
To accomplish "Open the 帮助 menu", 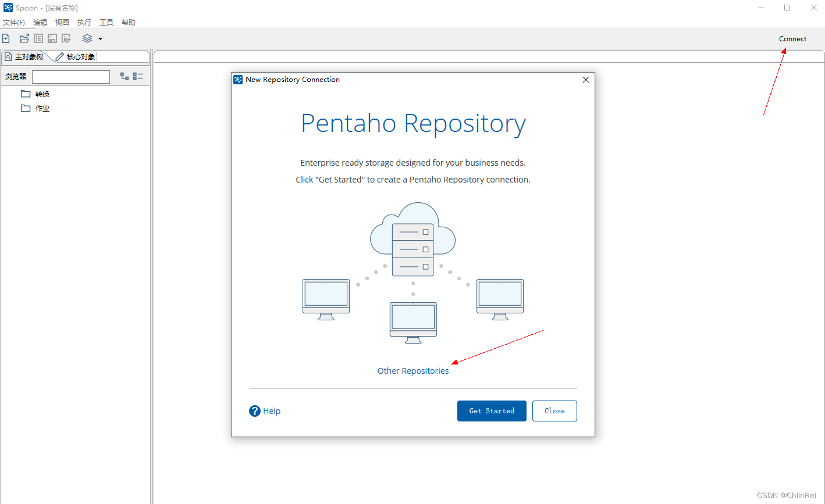I will 129,23.
